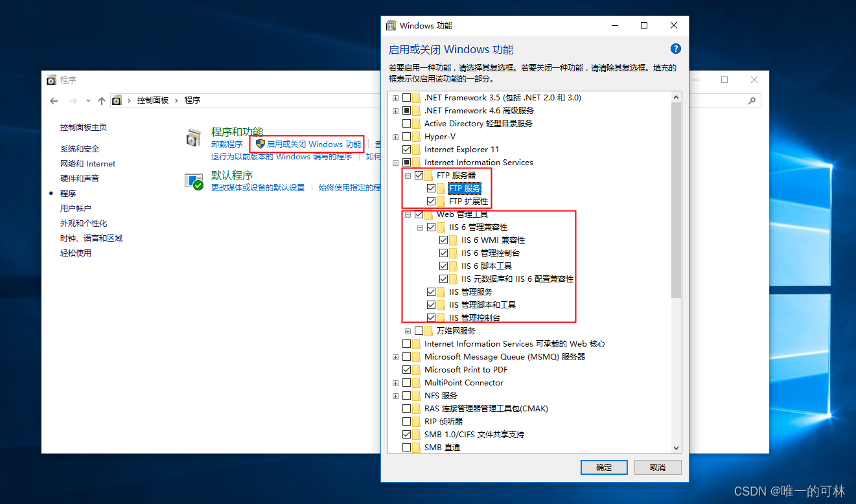Click the Hyper-V folder icon
Image resolution: width=856 pixels, height=504 pixels.
coord(417,137)
